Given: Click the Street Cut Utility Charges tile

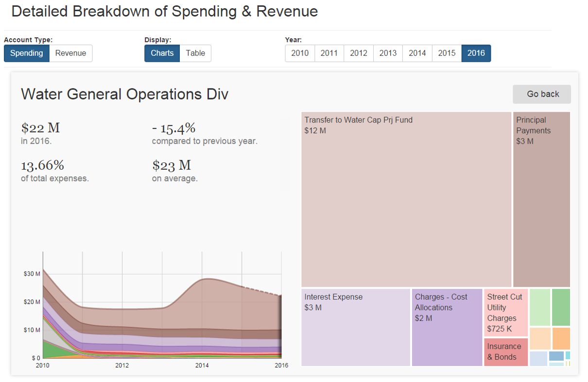Looking at the screenshot, I should click(x=506, y=313).
